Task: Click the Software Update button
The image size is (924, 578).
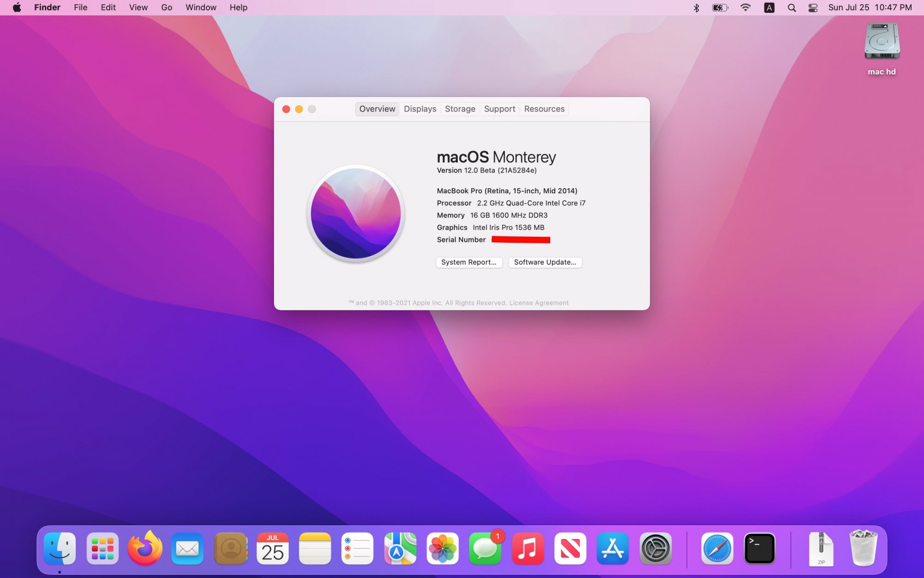Action: pos(545,262)
